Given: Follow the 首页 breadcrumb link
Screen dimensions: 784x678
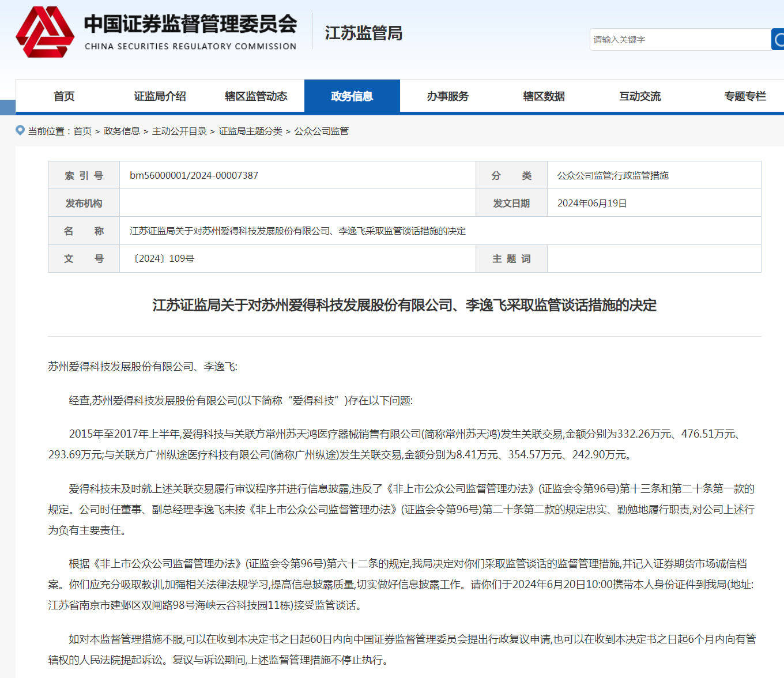Looking at the screenshot, I should [82, 131].
